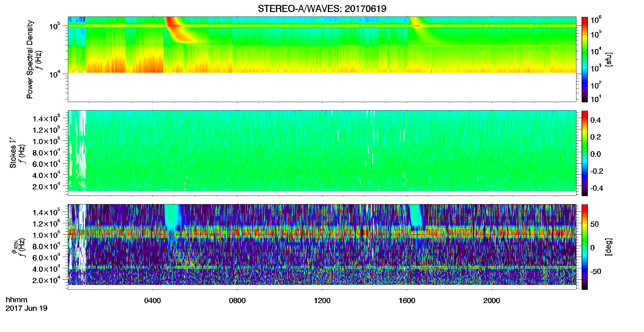
Task: Click the 'Power Spectral Density' axis label
Action: (x=30, y=59)
